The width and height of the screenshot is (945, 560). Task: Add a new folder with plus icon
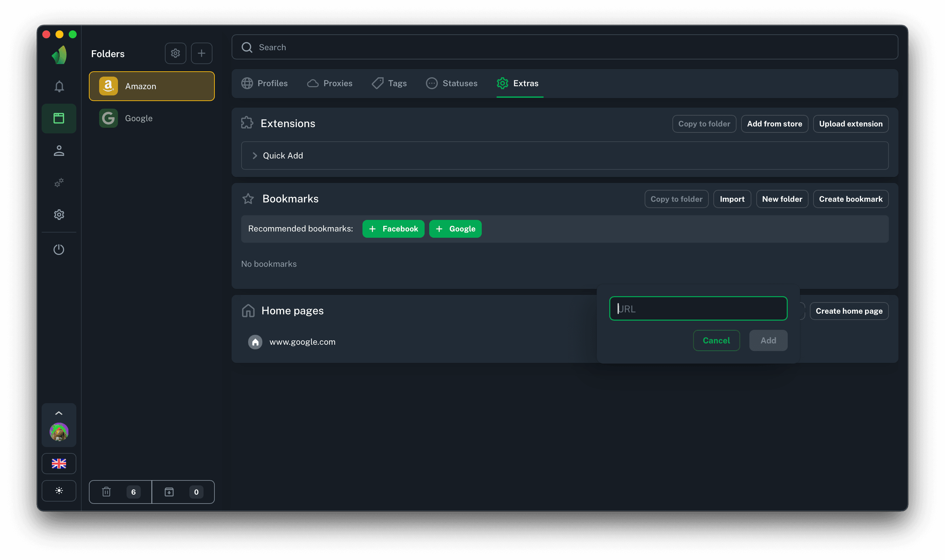[201, 53]
